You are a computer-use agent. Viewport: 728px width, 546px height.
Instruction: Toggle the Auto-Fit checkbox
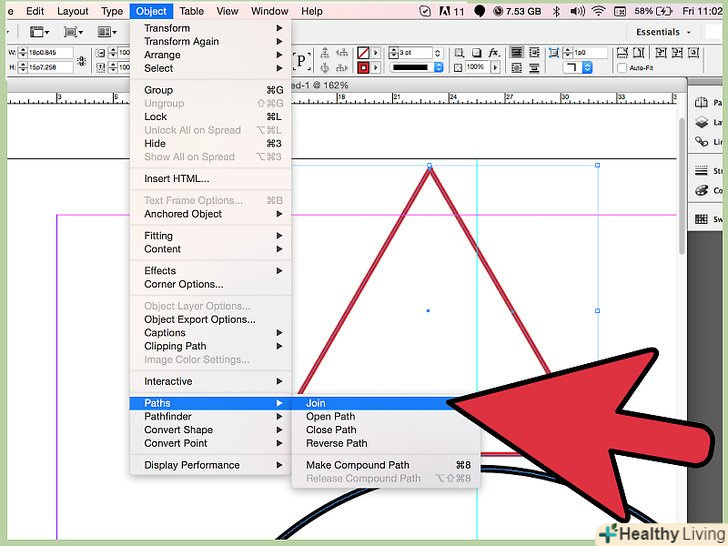[622, 68]
